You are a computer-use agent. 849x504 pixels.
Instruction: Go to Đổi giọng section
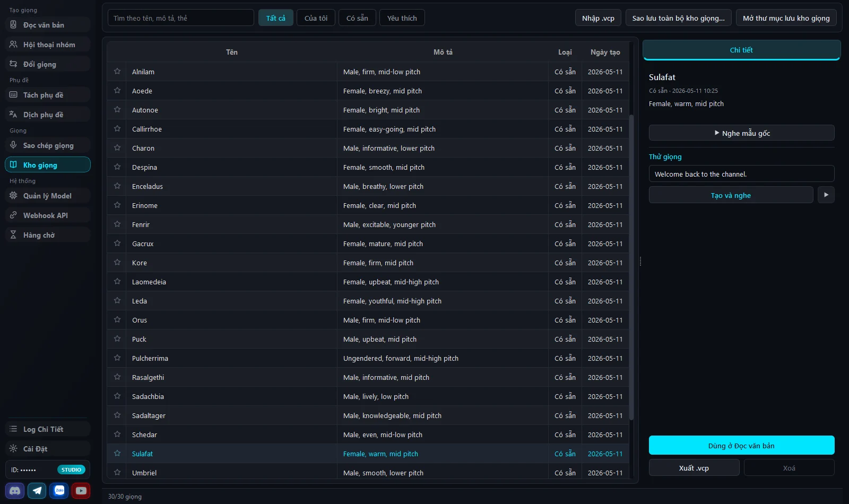tap(48, 64)
